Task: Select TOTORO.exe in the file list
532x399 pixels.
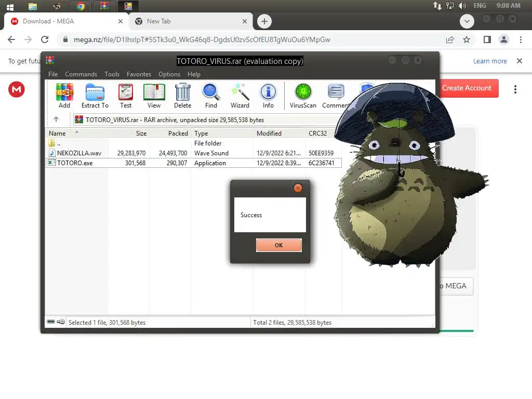Action: (x=193, y=163)
